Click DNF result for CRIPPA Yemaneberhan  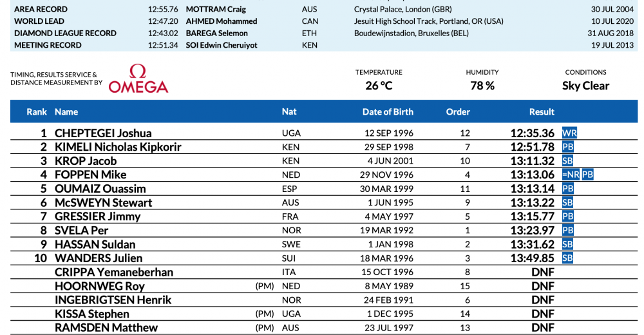point(542,272)
